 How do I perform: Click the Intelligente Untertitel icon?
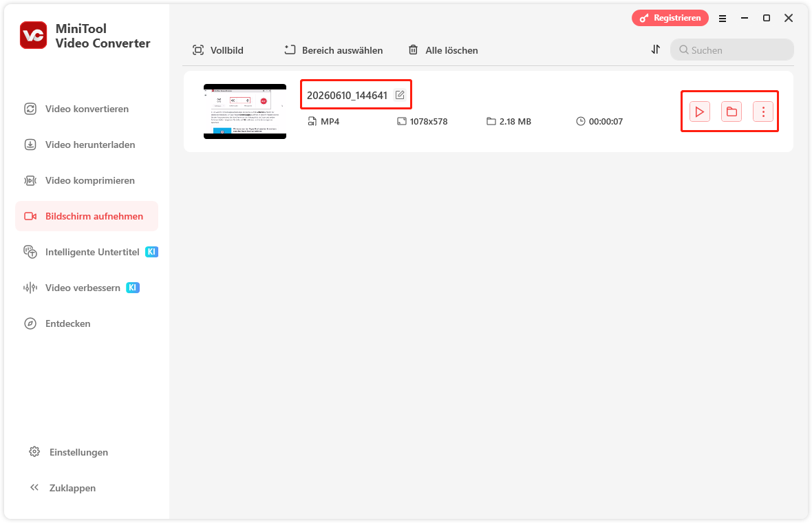coord(30,252)
